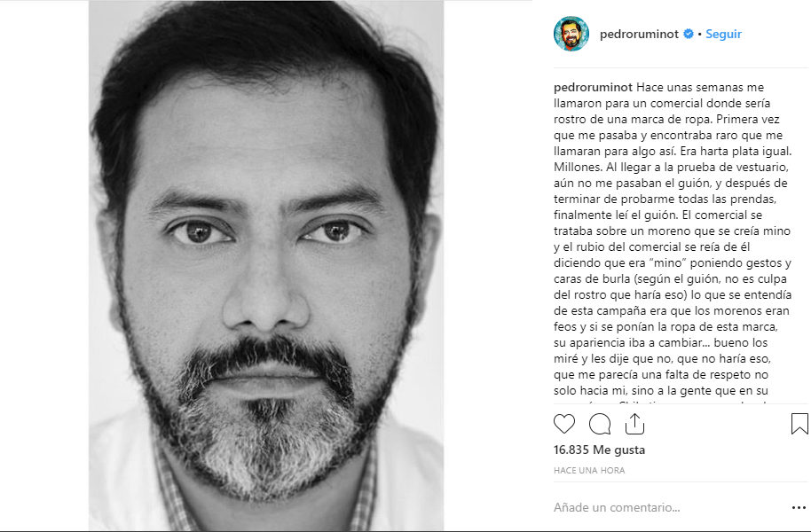Open pedroruminot's profile picture avatar
Viewport: 811px width, 532px height.
coord(571,34)
